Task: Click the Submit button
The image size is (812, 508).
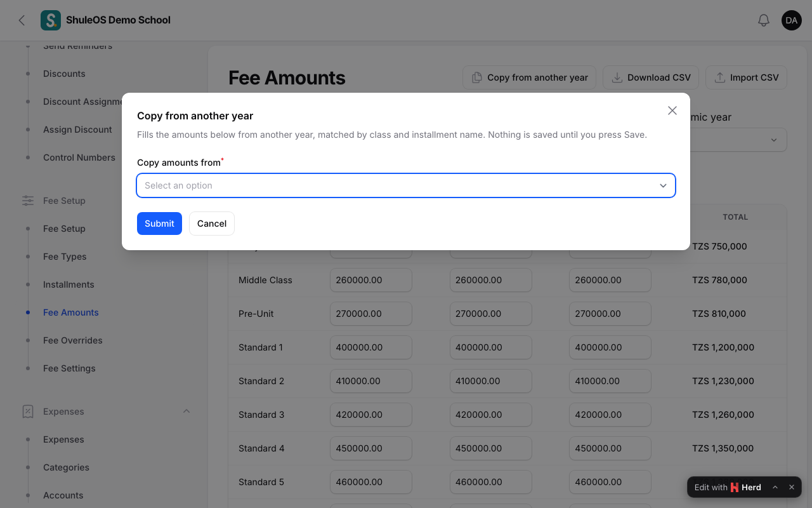Action: [159, 224]
